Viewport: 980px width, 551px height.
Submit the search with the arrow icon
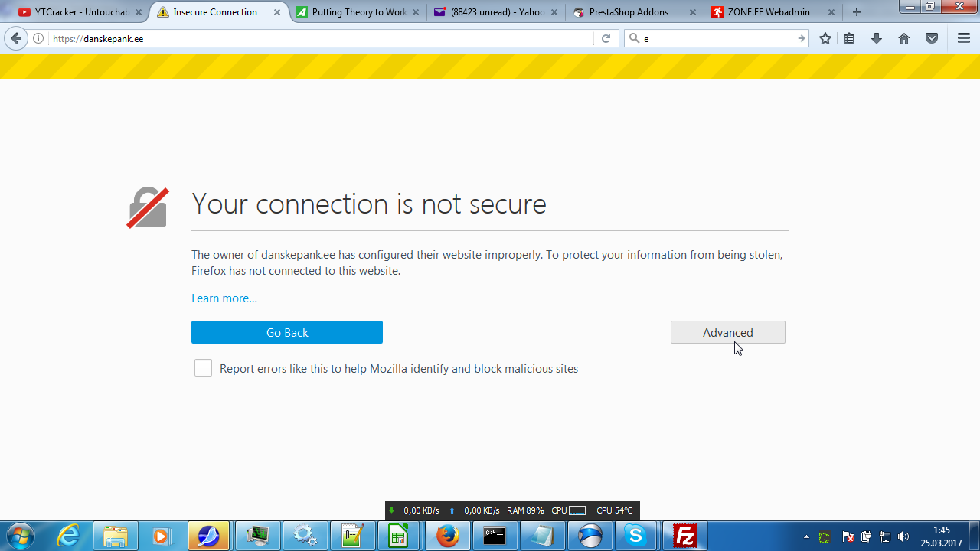point(801,38)
